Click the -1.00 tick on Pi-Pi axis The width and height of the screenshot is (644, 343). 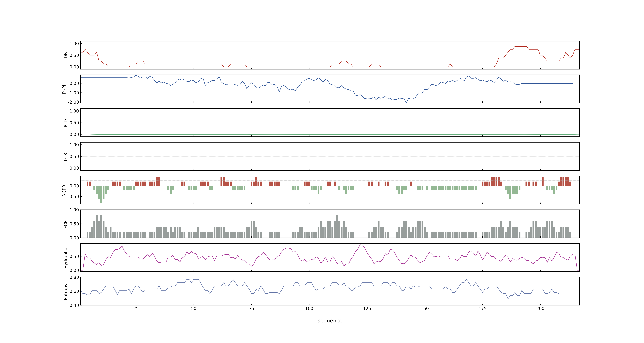(x=73, y=93)
